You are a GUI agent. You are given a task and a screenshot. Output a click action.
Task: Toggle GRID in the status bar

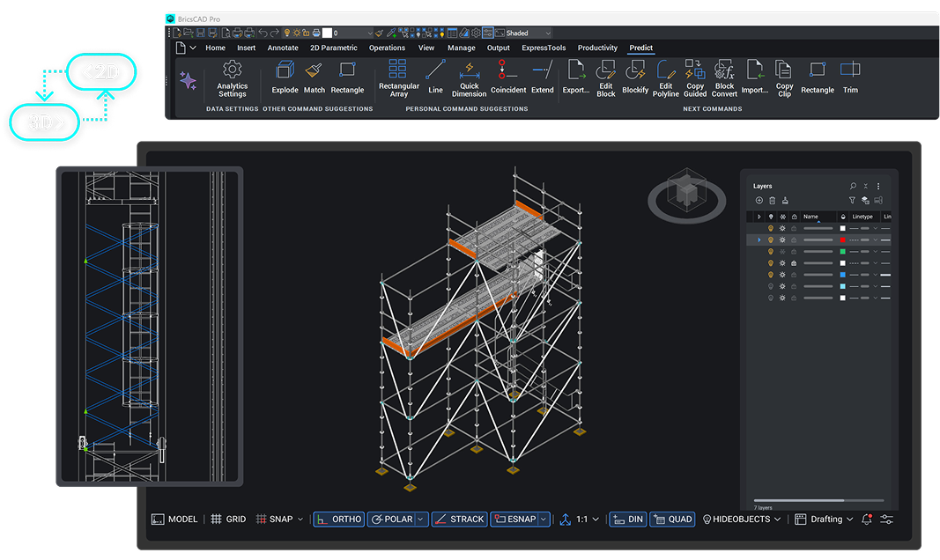click(228, 519)
